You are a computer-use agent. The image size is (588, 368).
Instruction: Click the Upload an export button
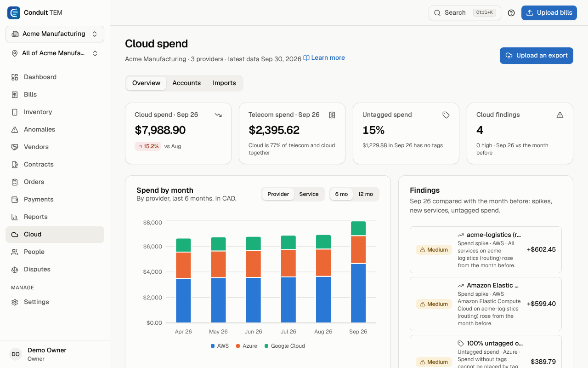(x=537, y=56)
